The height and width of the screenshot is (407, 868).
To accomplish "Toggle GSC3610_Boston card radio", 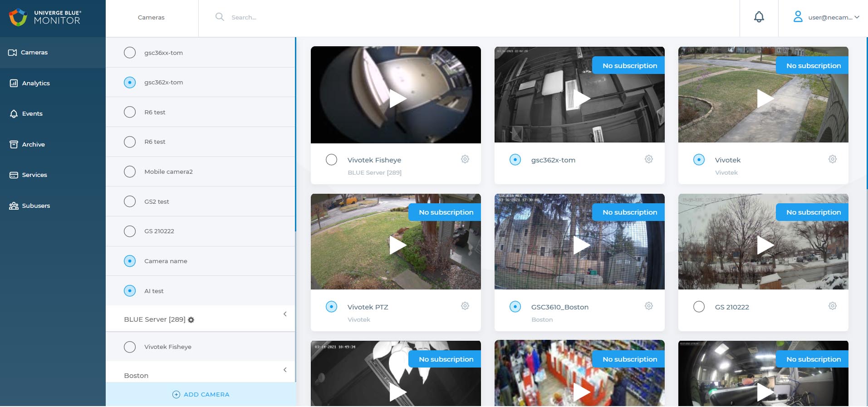I will pos(515,307).
